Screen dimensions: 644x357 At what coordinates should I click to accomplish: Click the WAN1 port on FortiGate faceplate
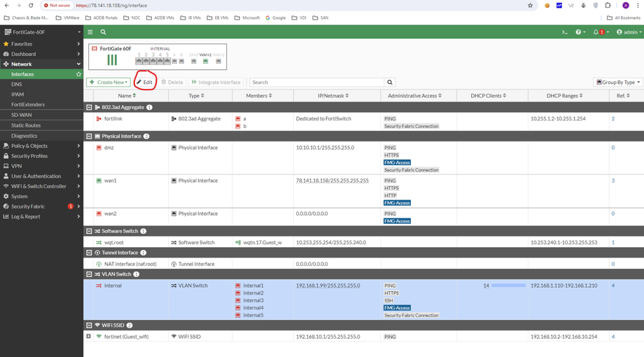tap(205, 61)
